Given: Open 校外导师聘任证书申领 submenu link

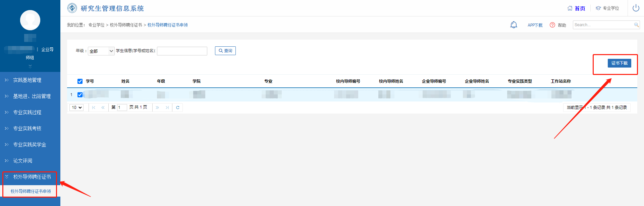Looking at the screenshot, I should [x=31, y=191].
